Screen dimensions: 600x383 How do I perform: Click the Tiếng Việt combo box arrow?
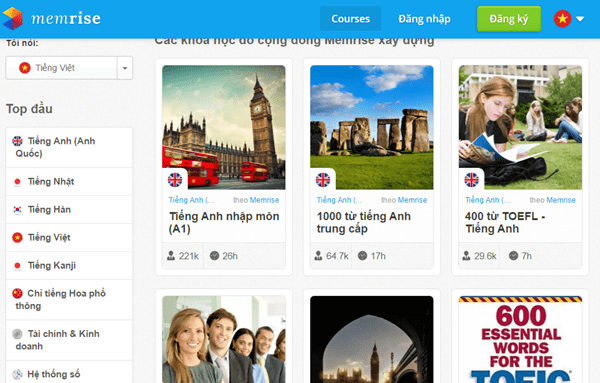click(125, 68)
